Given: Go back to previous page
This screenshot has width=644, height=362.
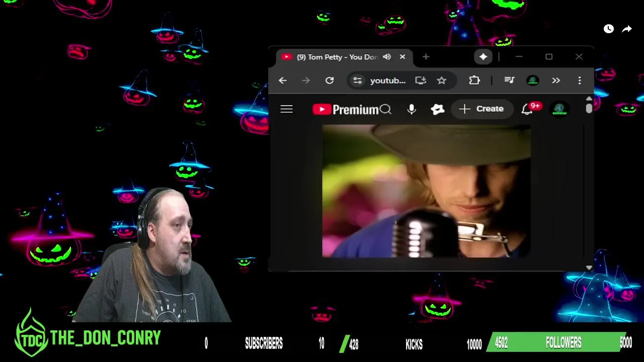Looking at the screenshot, I should point(283,80).
